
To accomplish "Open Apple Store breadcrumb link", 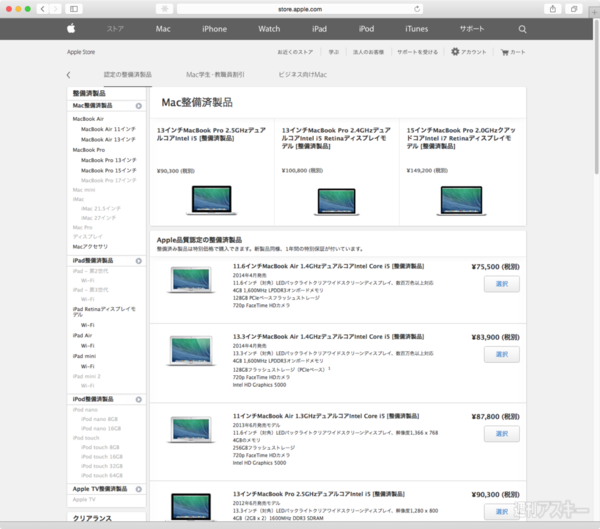I will coord(81,52).
